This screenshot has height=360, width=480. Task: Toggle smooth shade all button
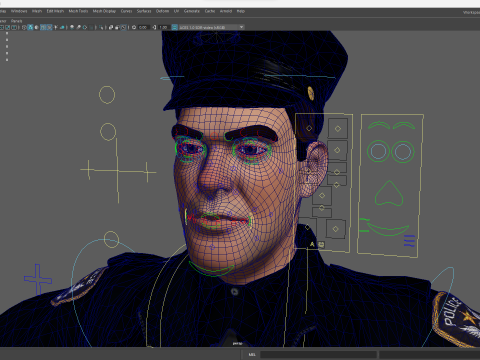(x=30, y=27)
